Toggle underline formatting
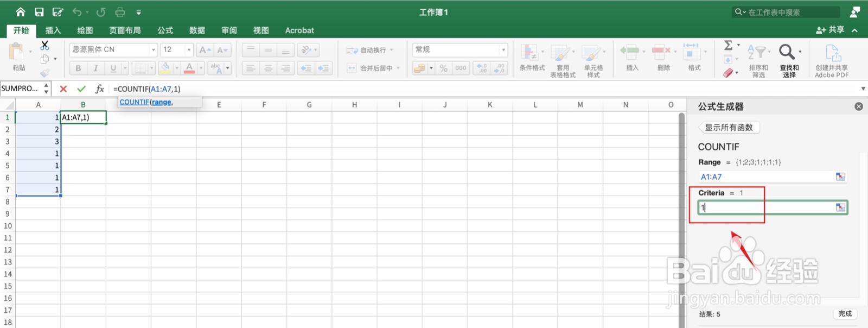Image resolution: width=868 pixels, height=328 pixels. pos(113,68)
